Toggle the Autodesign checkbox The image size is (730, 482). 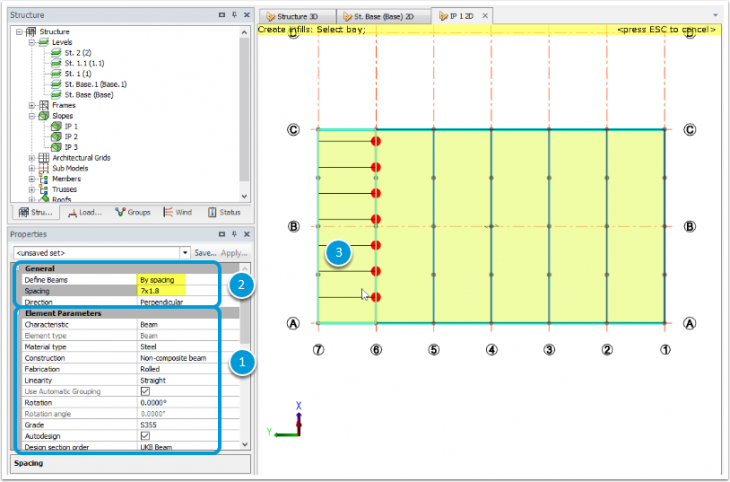coord(145,436)
